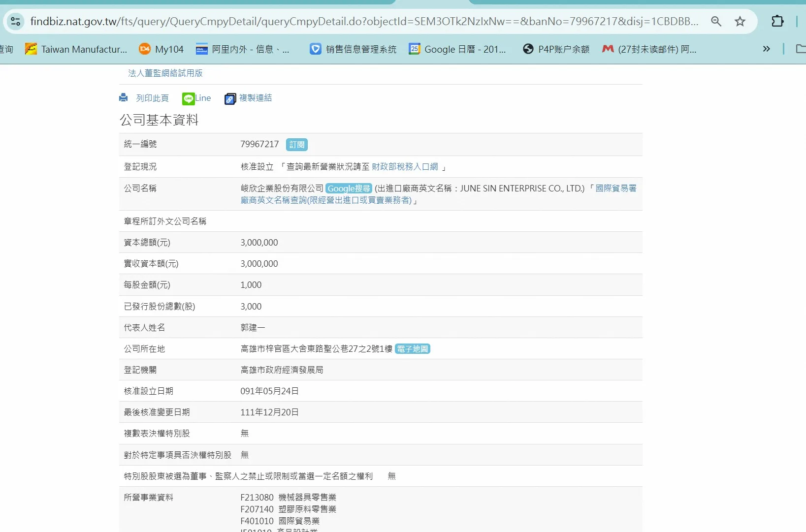Screen dimensions: 806x532
Task: Open the Taiwan Manufactur... bookmark
Action: (x=76, y=49)
